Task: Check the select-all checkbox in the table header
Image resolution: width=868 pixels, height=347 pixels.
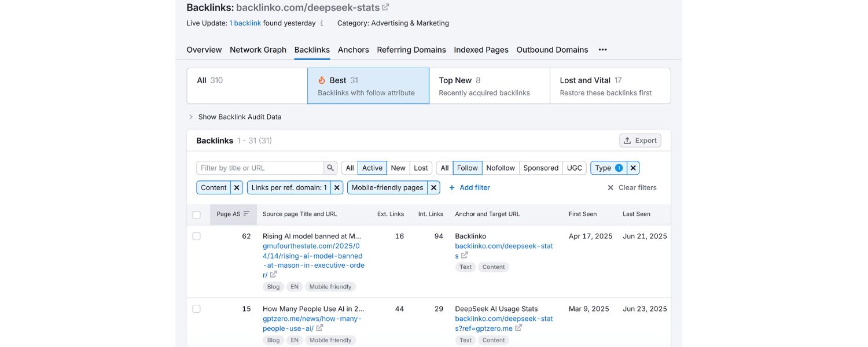Action: pos(196,213)
